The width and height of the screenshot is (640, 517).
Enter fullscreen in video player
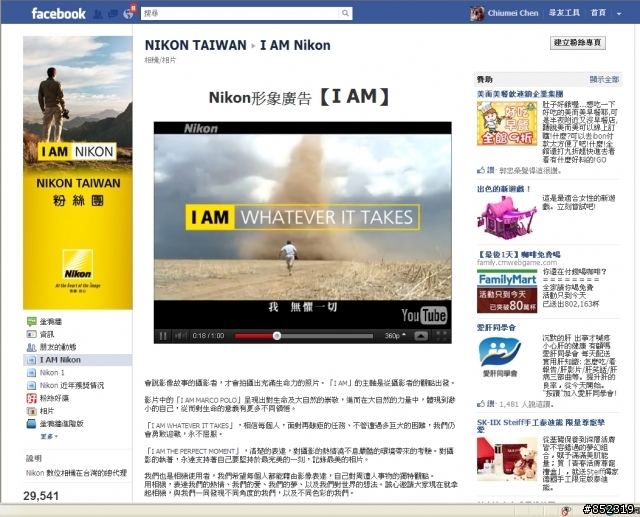(x=441, y=336)
